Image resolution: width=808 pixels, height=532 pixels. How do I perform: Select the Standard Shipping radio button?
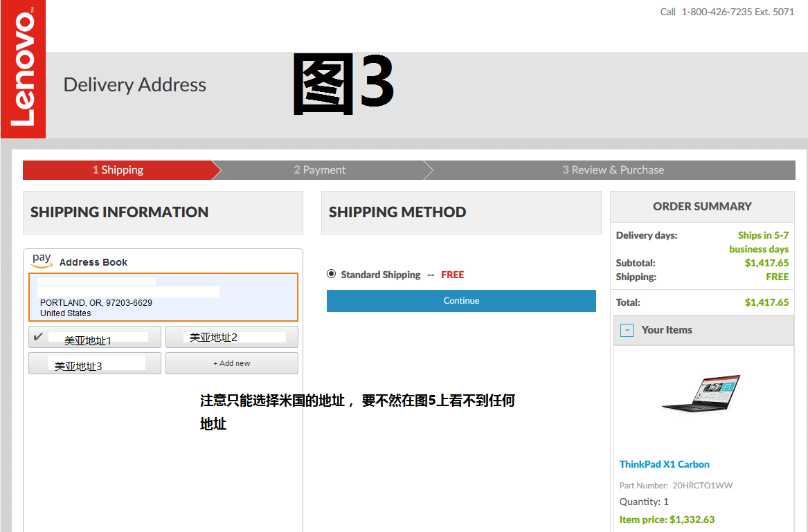tap(331, 275)
